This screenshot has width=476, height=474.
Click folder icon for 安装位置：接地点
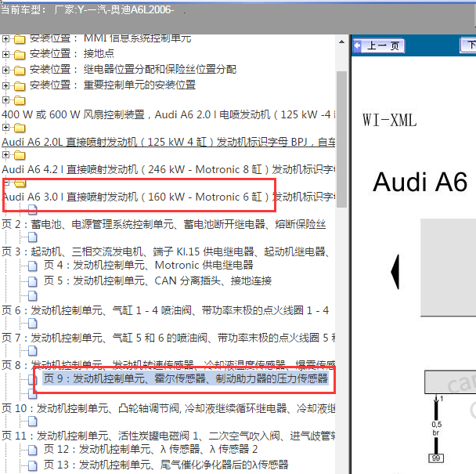coord(20,55)
